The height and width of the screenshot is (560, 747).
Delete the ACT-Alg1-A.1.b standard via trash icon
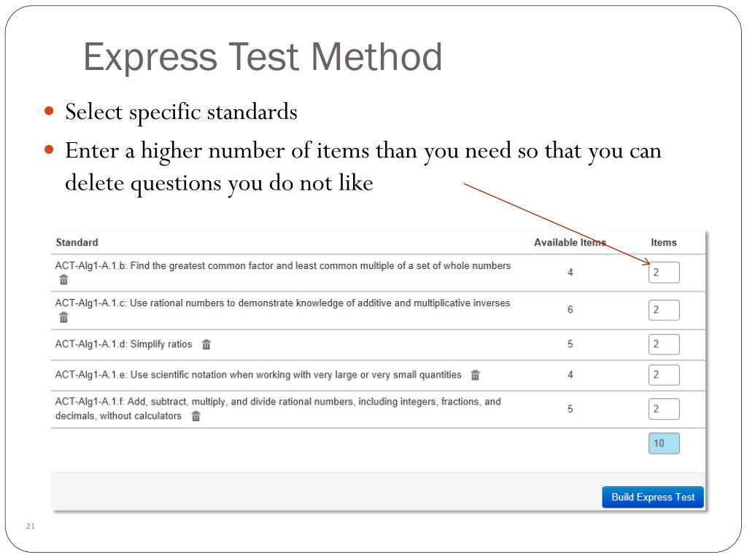64,280
